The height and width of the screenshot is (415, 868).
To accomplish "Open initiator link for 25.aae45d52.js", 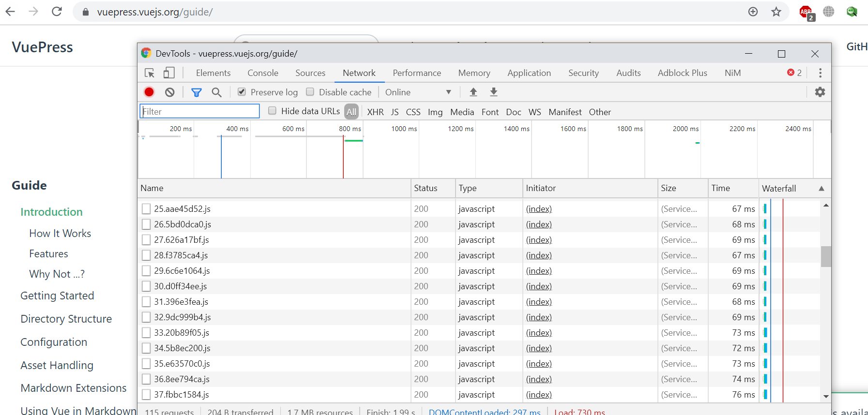I will pyautogui.click(x=539, y=209).
